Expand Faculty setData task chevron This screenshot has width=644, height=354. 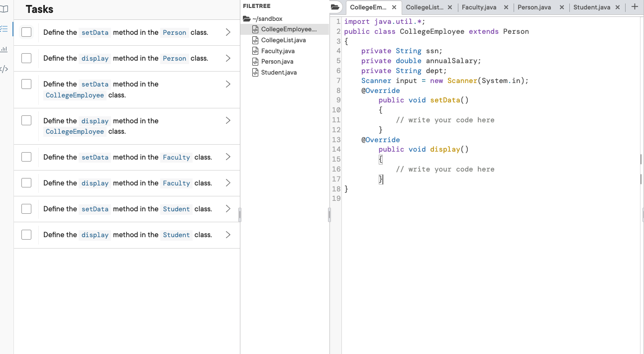tap(228, 157)
